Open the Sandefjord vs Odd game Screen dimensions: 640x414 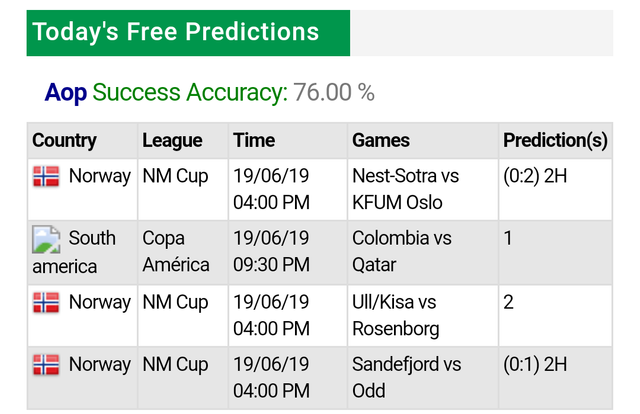406,378
